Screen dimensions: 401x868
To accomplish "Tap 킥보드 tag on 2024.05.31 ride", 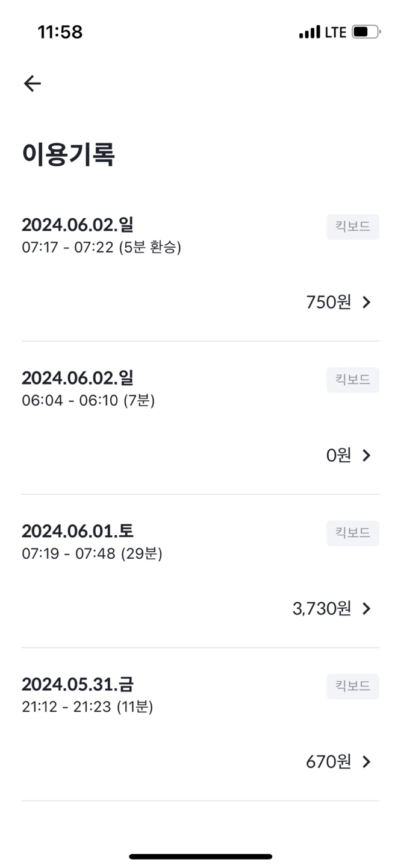I will click(x=353, y=687).
